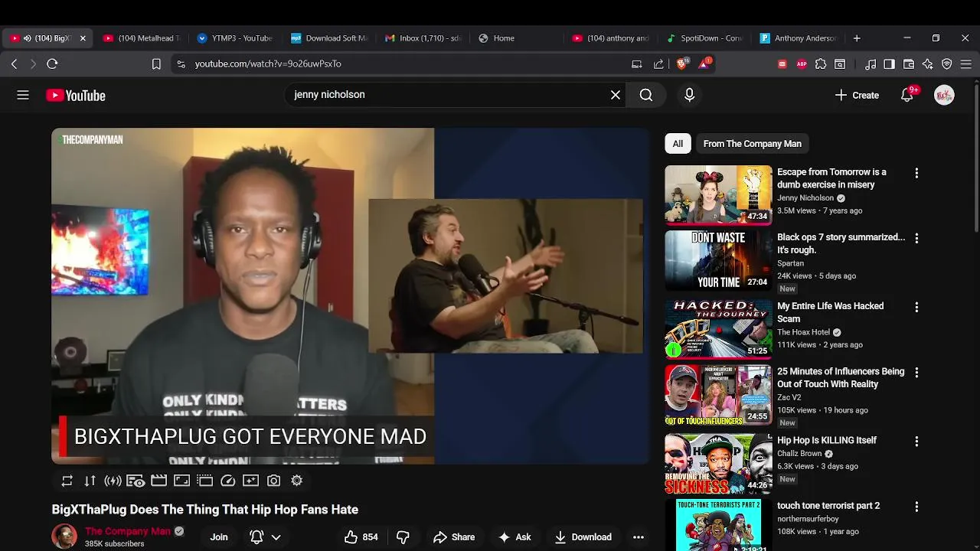Open the playback speed gauge icon

coord(227,481)
